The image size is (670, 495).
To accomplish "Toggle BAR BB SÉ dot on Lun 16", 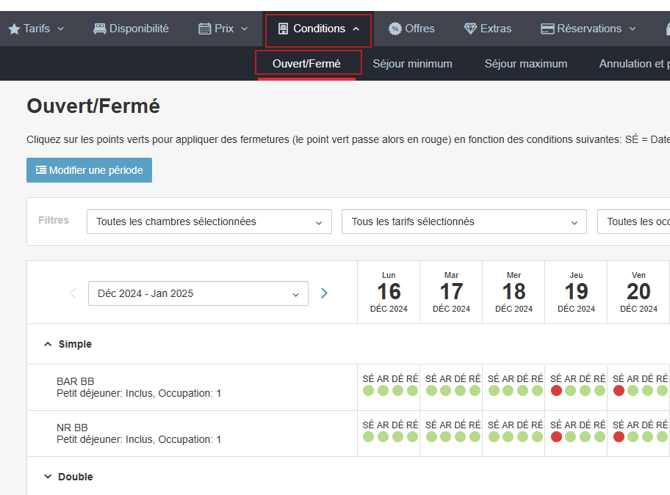I will pos(368,390).
